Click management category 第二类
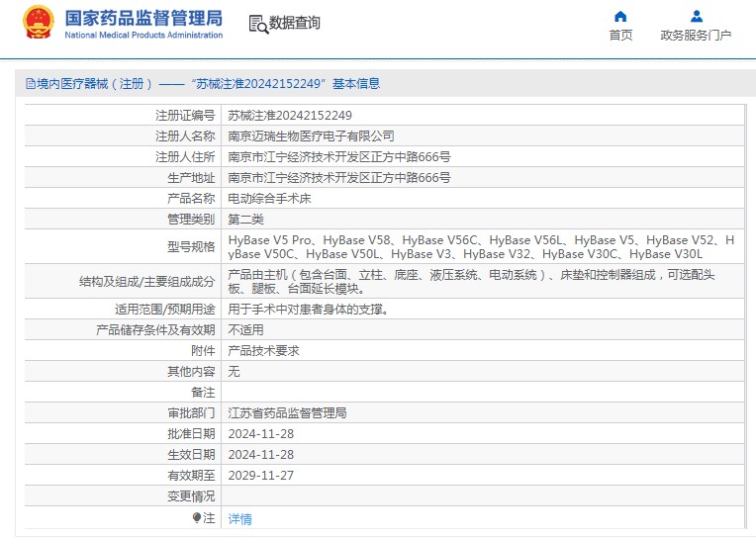Viewport: 756px width, 539px height. [245, 220]
